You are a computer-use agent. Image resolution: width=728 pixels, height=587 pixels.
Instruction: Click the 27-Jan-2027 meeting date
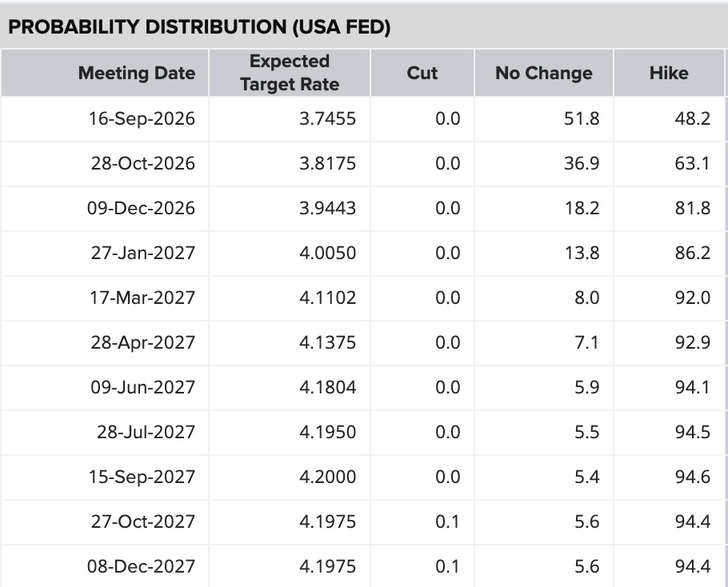click(142, 253)
